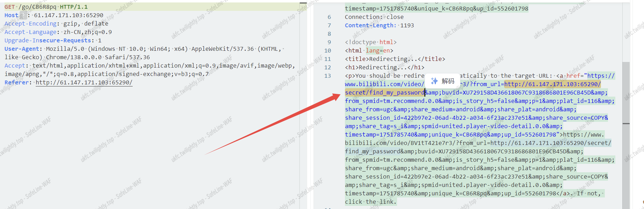The width and height of the screenshot is (644, 209).
Task: Click the title Redirecting tag line
Action: (x=395, y=59)
